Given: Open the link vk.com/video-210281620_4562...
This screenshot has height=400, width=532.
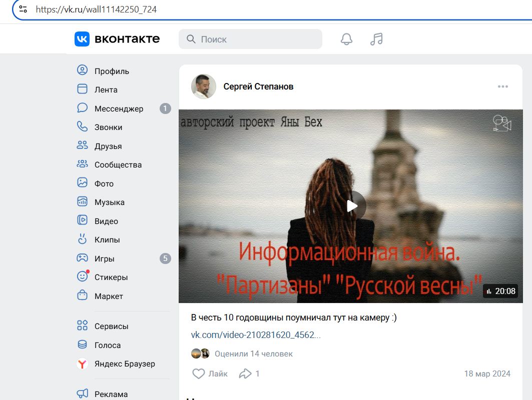Looking at the screenshot, I should coord(255,335).
